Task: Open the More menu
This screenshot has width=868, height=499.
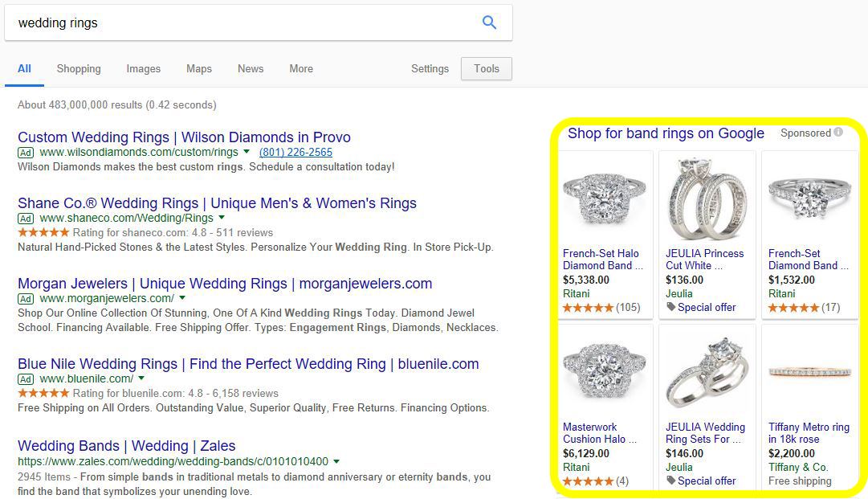Action: point(301,68)
